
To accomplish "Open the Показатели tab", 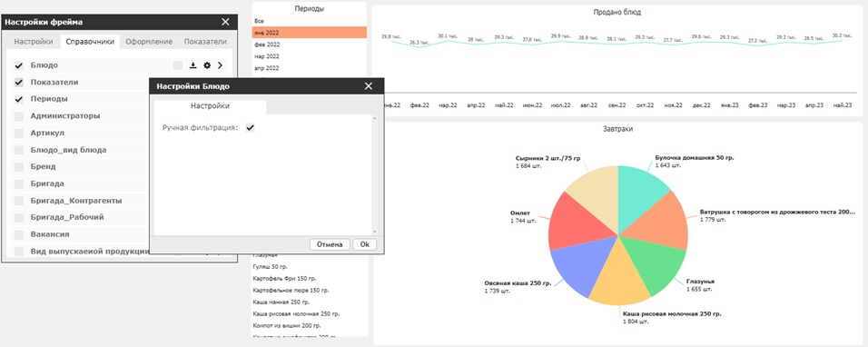I will pyautogui.click(x=205, y=42).
